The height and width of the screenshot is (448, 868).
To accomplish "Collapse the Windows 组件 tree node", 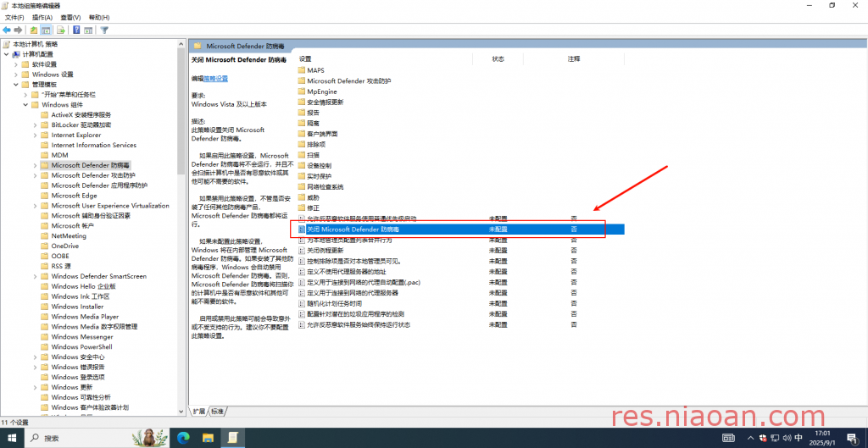I will 25,104.
